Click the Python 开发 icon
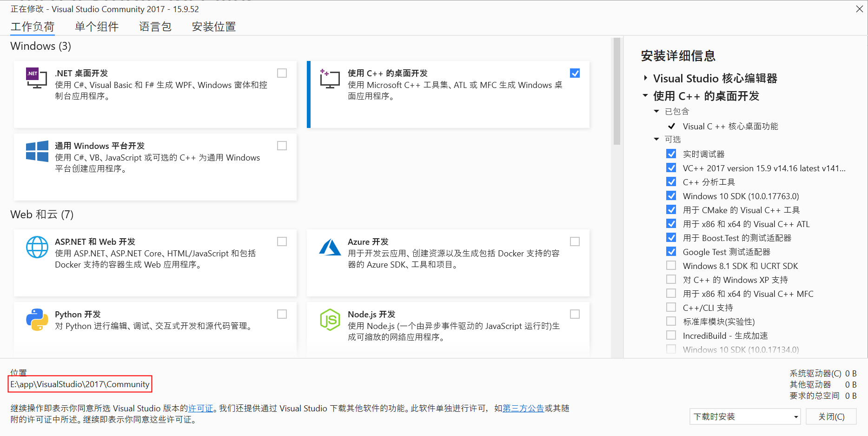Viewport: 868px width, 436px height. 36,320
